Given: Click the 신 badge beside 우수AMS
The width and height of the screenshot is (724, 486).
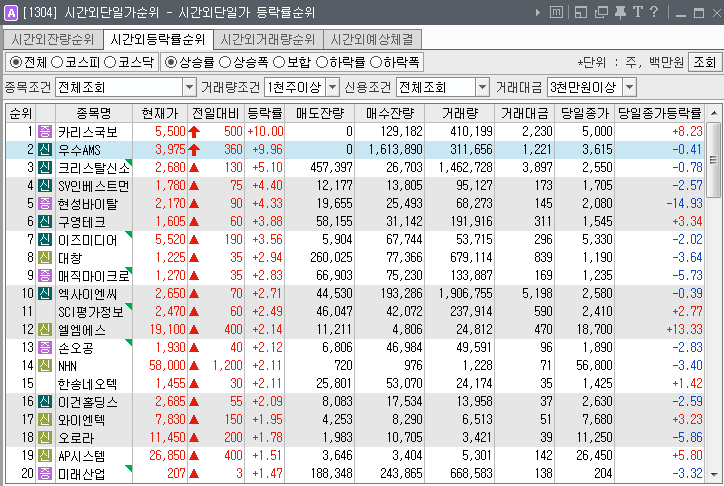Looking at the screenshot, I should [x=45, y=150].
